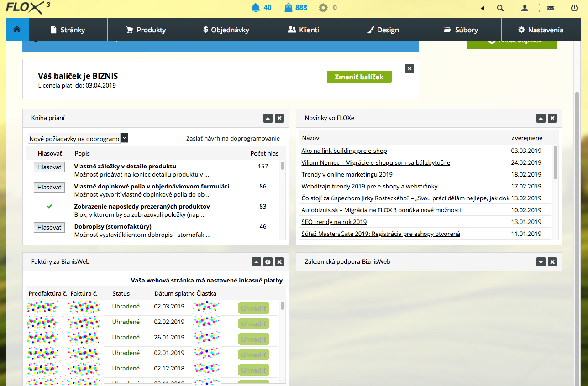Click Uhradiť for invoice due 02.03.2019

253,308
